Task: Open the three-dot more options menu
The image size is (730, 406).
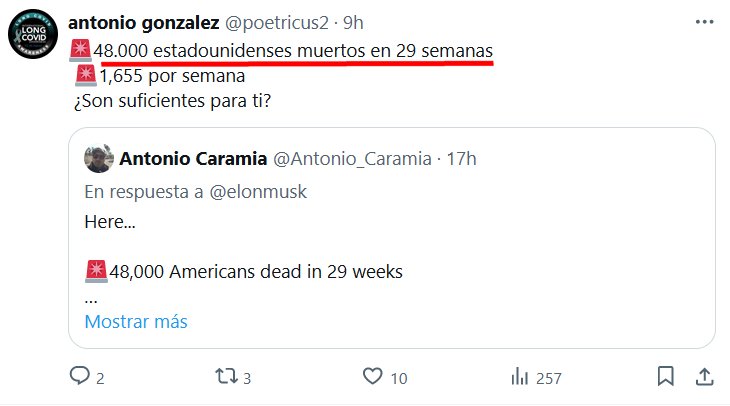Action: [x=703, y=23]
